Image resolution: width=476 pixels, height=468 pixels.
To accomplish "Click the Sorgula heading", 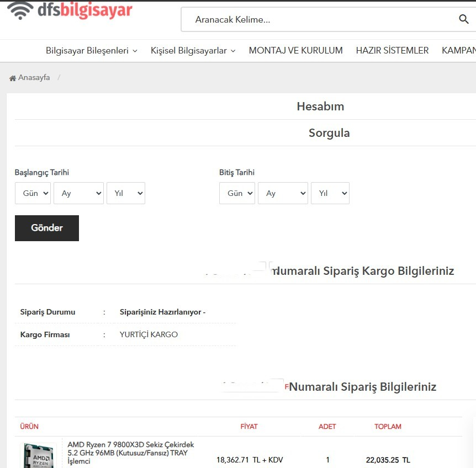I will (x=329, y=133).
